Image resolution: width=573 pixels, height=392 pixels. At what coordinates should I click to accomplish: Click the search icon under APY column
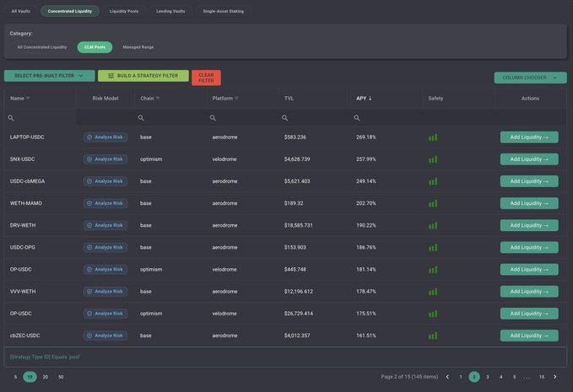(x=357, y=118)
